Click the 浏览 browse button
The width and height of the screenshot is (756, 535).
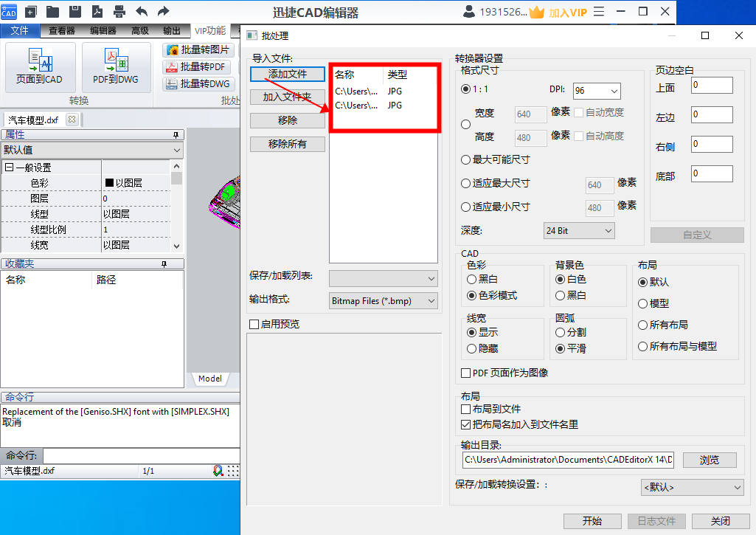click(710, 460)
